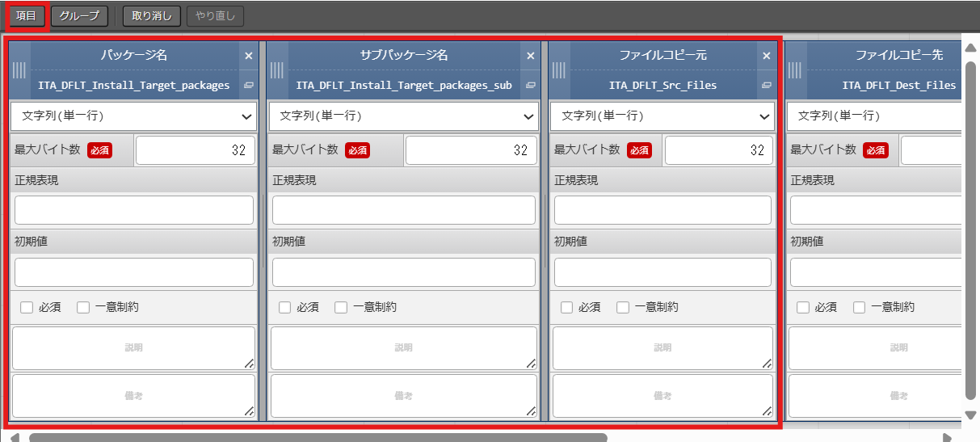Image resolution: width=980 pixels, height=442 pixels.
Task: Click copy icon beside ITA_DFLT_Install_Target_packages
Action: 249,85
